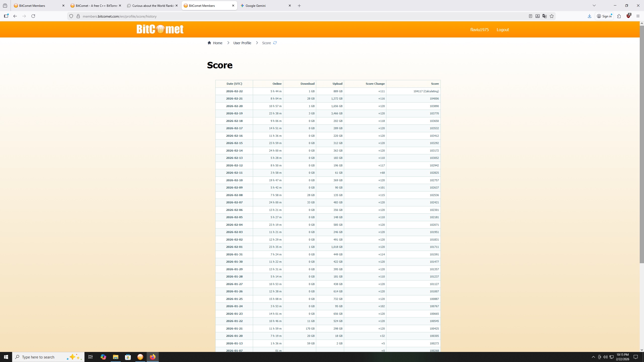Click the Score refresh icon in breadcrumb

[x=275, y=43]
